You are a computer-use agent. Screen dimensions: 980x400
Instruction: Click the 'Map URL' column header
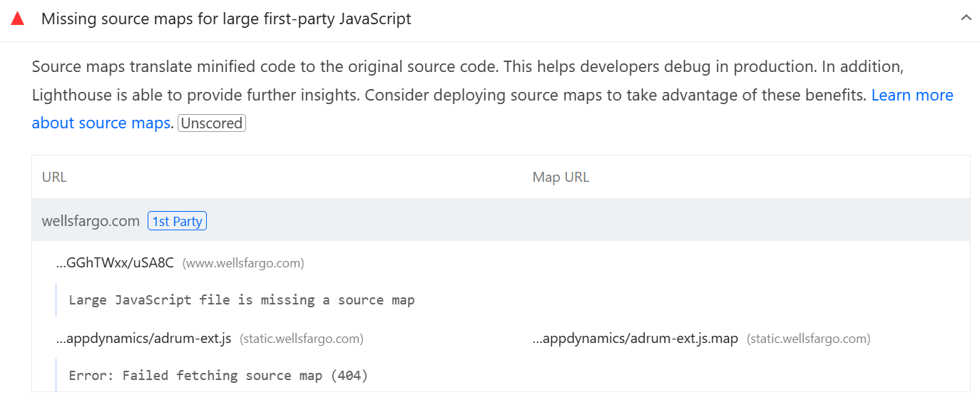(x=561, y=177)
